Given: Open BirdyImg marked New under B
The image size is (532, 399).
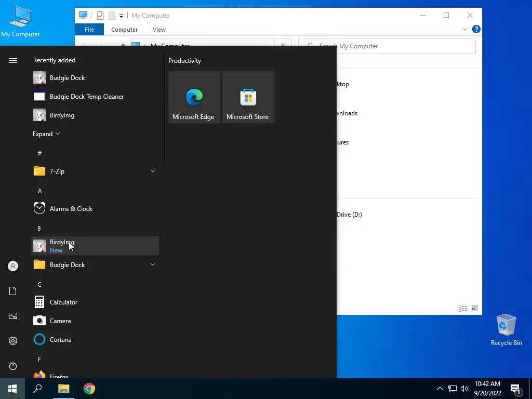Looking at the screenshot, I should [x=95, y=246].
